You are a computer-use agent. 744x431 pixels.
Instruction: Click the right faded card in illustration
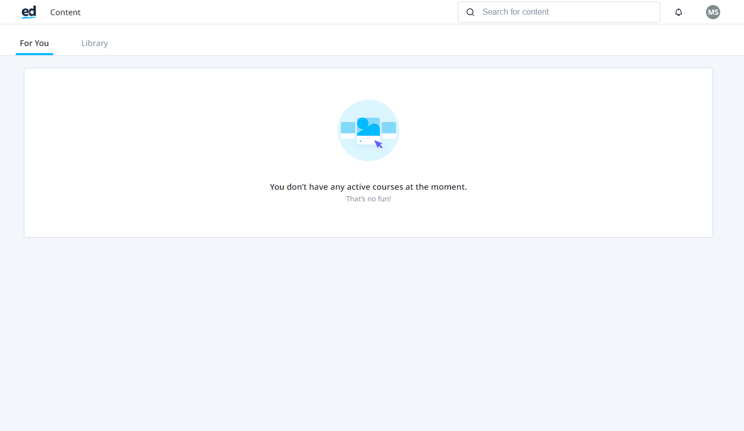pyautogui.click(x=389, y=128)
